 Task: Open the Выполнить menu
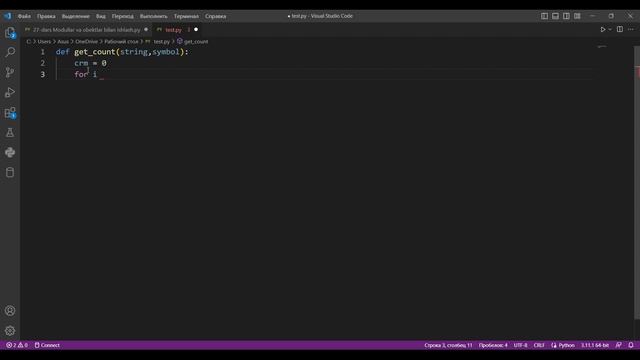tap(153, 16)
